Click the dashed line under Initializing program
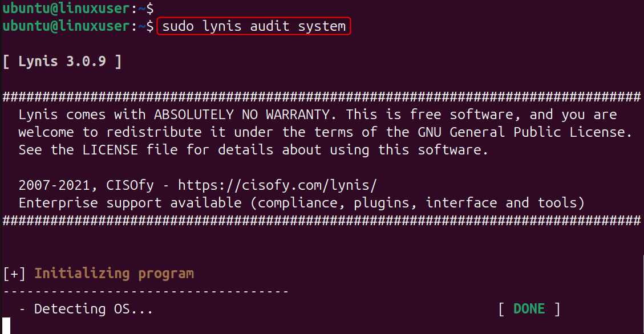 pos(146,291)
